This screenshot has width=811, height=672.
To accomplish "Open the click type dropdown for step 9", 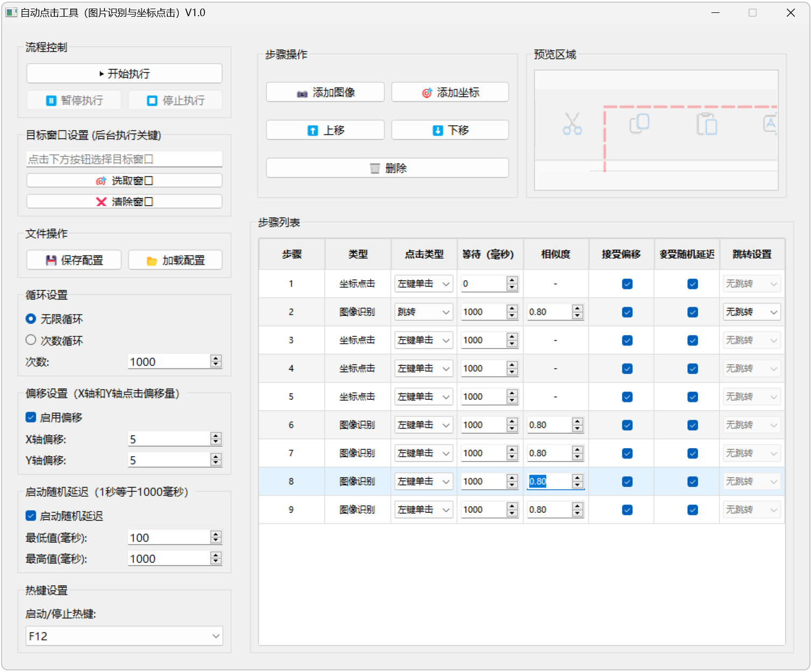I will pyautogui.click(x=424, y=510).
